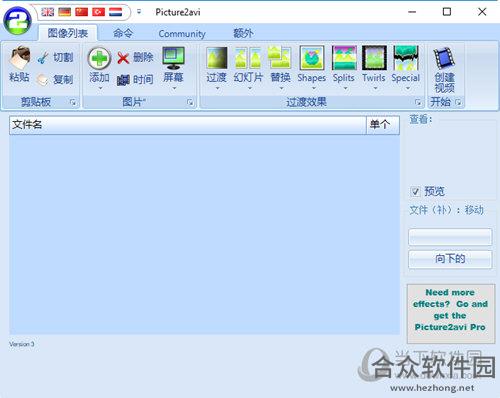Viewport: 500px width, 398px height.
Task: Select the 过渡 transition effect icon
Action: [x=217, y=58]
